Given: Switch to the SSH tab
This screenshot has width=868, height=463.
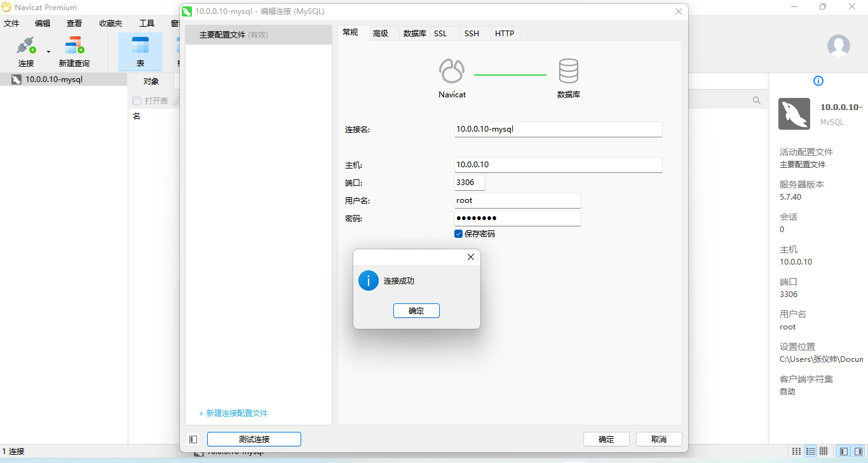Looking at the screenshot, I should pyautogui.click(x=471, y=33).
